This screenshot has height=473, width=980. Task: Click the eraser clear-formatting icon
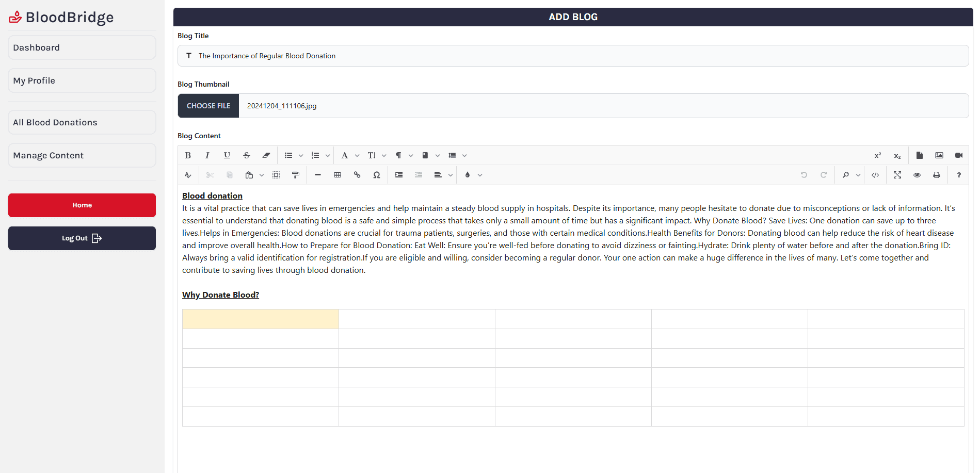[x=266, y=155]
